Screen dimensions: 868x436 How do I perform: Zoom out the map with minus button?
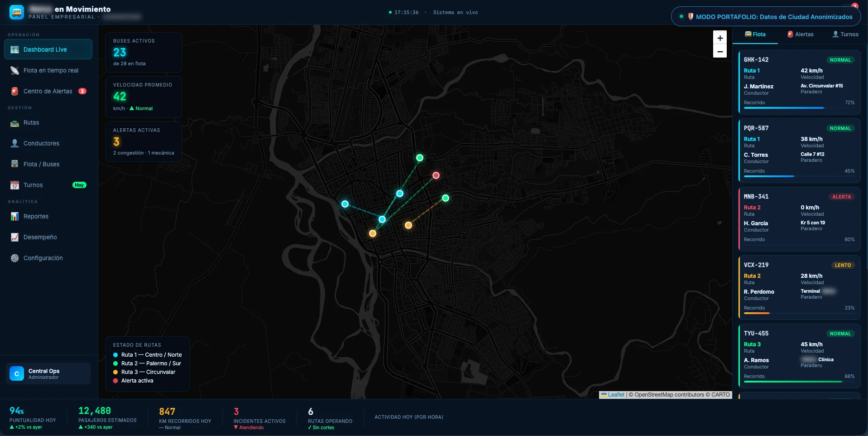[x=720, y=51]
